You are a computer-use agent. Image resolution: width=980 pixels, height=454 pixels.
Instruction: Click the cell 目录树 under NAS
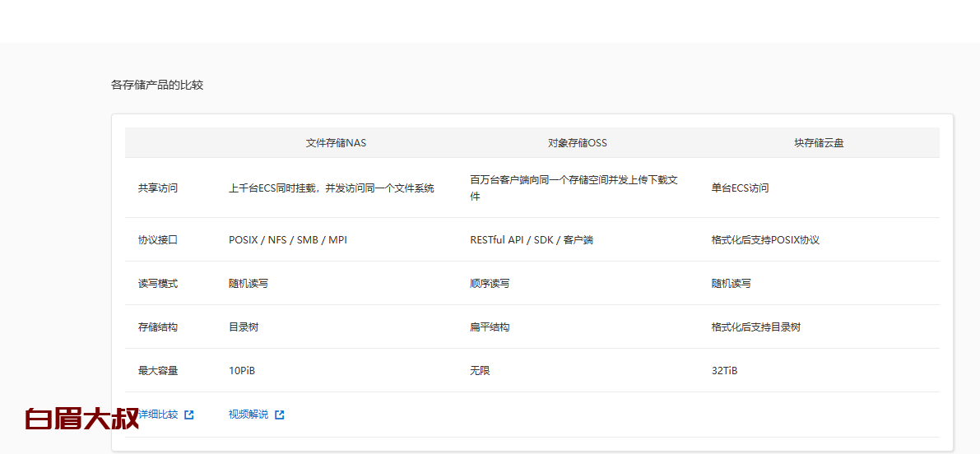243,327
